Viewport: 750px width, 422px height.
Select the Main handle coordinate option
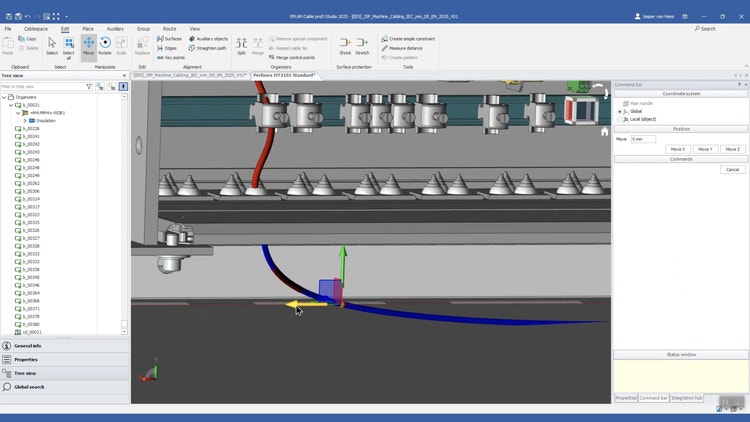(621, 103)
